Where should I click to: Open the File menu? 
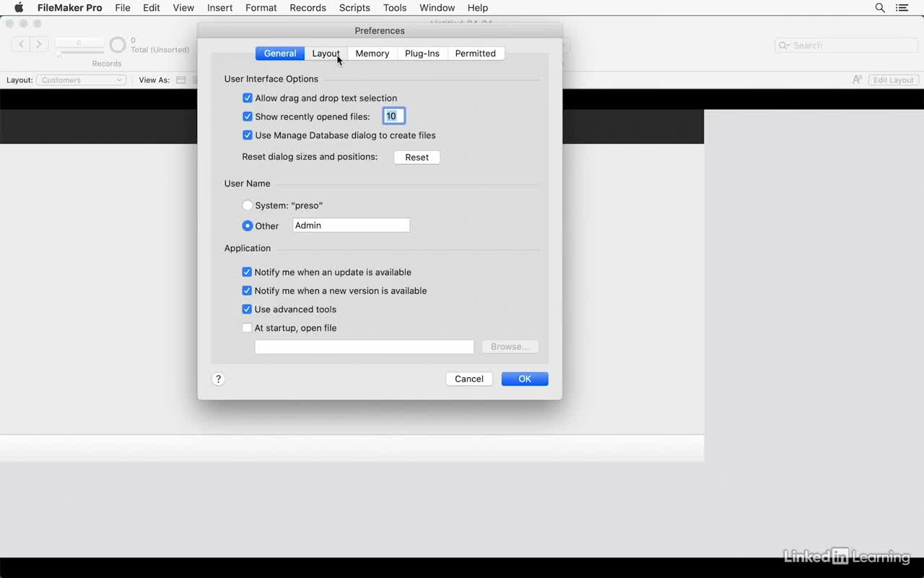pyautogui.click(x=123, y=8)
